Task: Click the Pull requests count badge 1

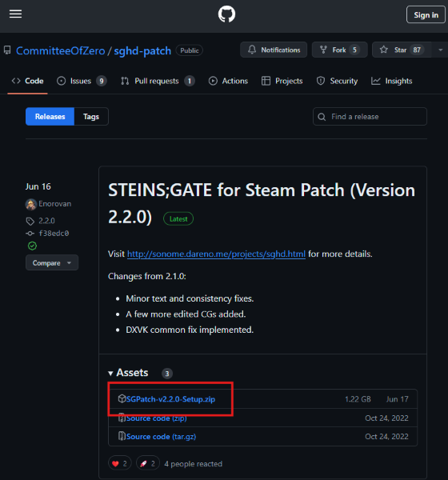Action: (190, 81)
